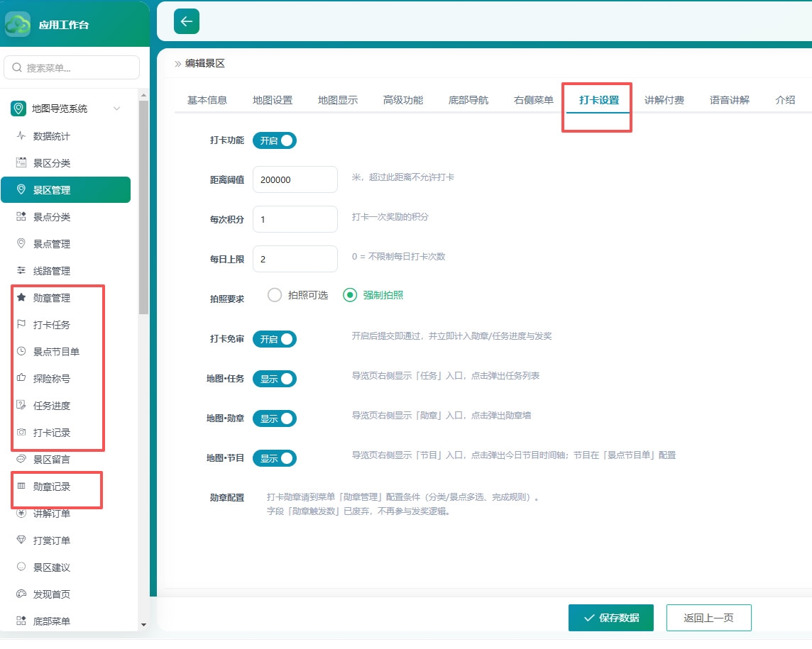This screenshot has width=812, height=649.
Task: Click the 返回上一页 button
Action: [x=708, y=617]
